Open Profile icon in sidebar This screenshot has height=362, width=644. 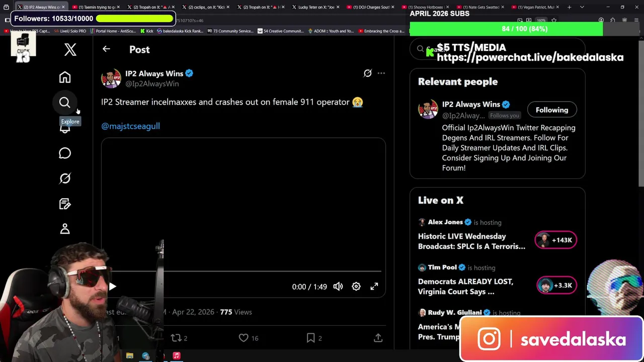[x=65, y=229]
